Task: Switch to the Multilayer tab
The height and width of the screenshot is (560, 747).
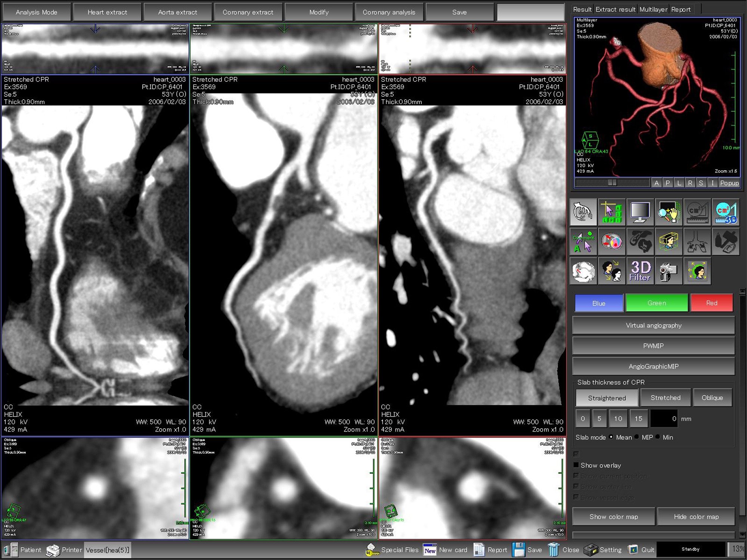Action: 653,9
